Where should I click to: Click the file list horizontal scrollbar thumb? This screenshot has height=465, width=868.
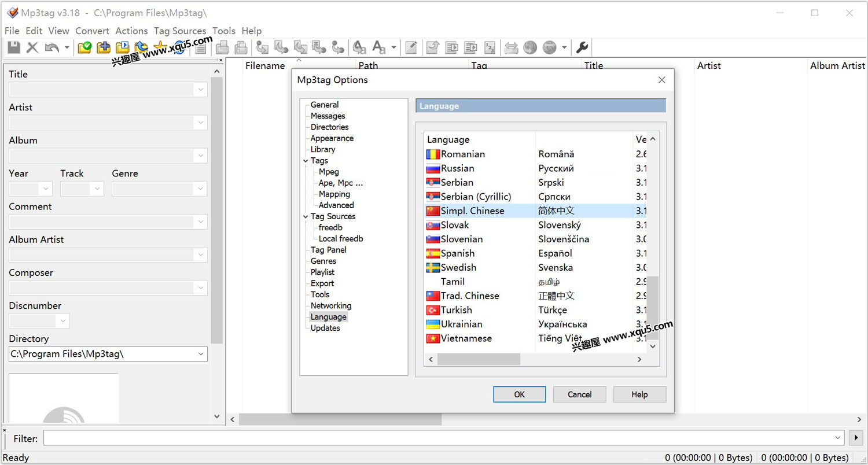click(x=340, y=419)
